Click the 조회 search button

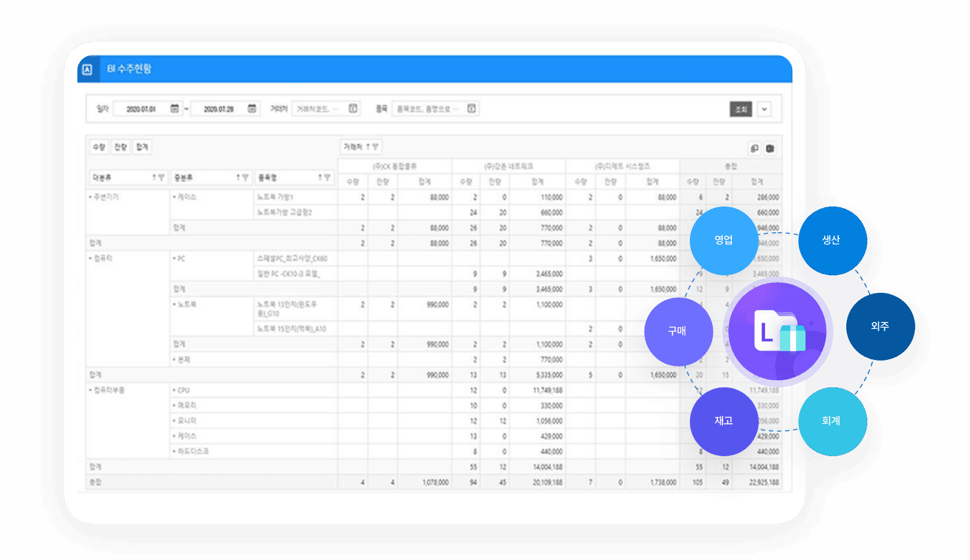point(741,109)
